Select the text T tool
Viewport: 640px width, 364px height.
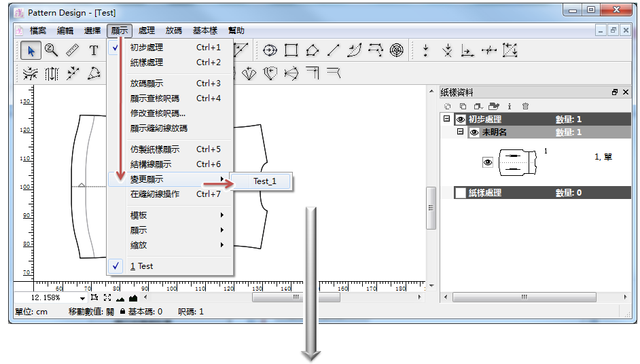pyautogui.click(x=94, y=50)
